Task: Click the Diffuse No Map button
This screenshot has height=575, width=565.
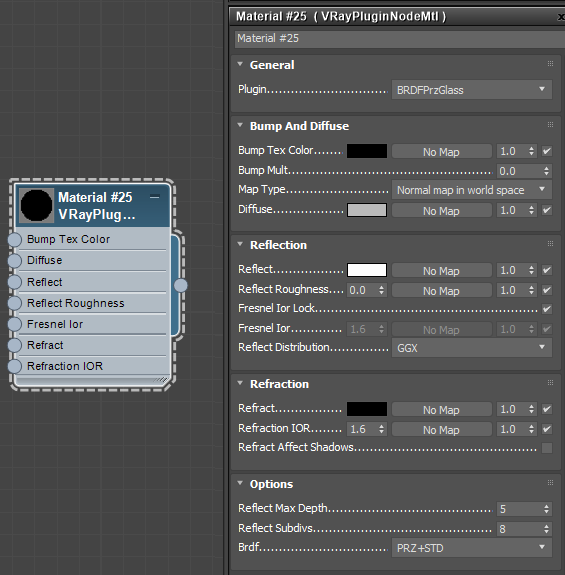Action: click(441, 210)
